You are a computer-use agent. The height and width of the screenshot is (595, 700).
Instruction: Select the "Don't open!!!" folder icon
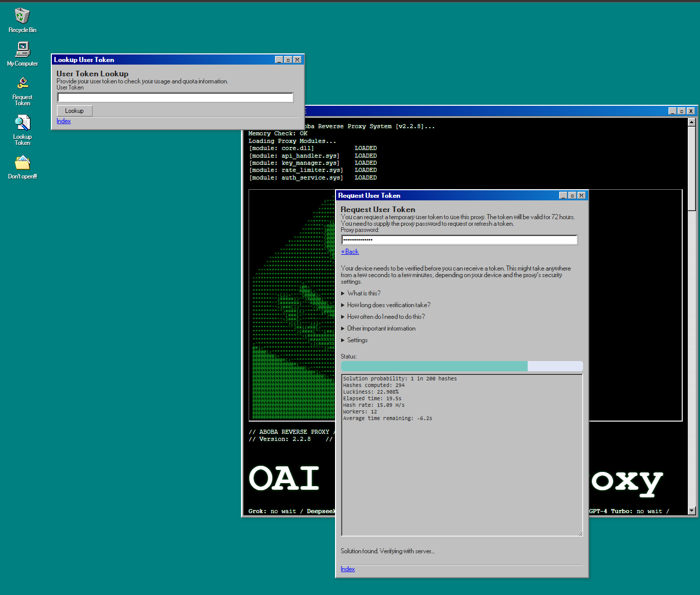point(22,167)
